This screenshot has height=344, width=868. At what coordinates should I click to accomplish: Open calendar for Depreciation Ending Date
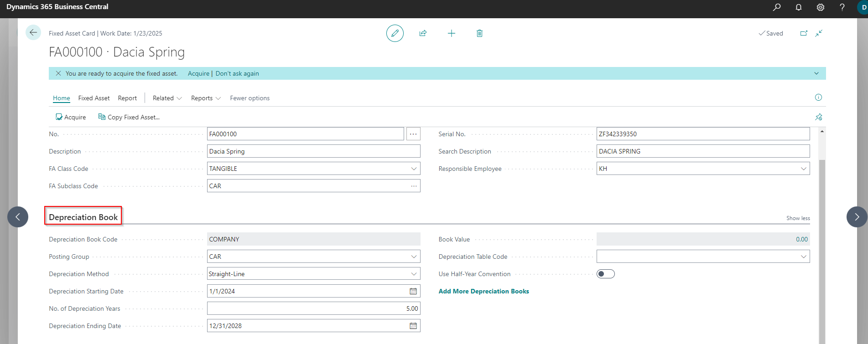click(413, 326)
